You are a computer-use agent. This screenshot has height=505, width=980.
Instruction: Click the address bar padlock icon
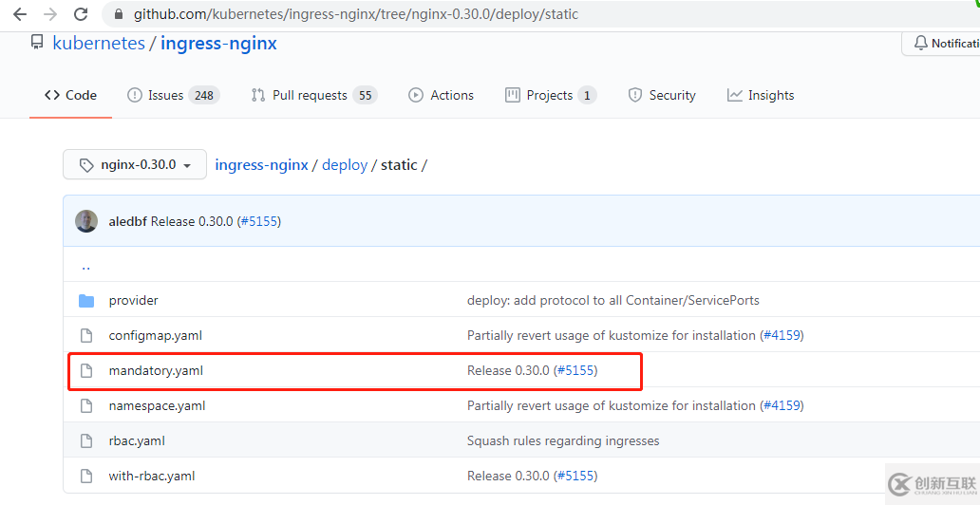[119, 14]
